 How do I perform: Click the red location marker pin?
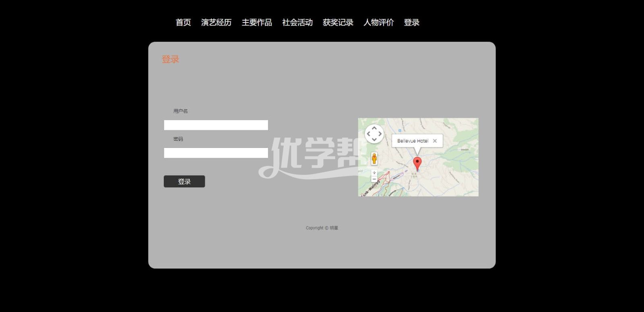click(417, 163)
